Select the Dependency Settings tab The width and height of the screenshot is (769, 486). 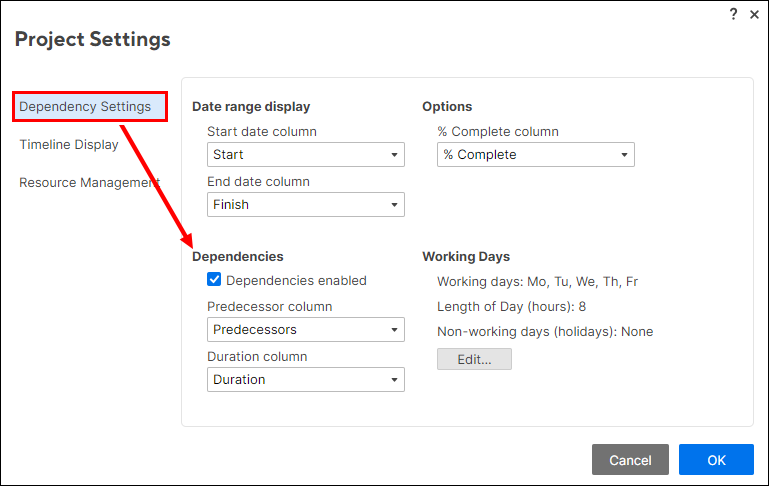coord(89,107)
